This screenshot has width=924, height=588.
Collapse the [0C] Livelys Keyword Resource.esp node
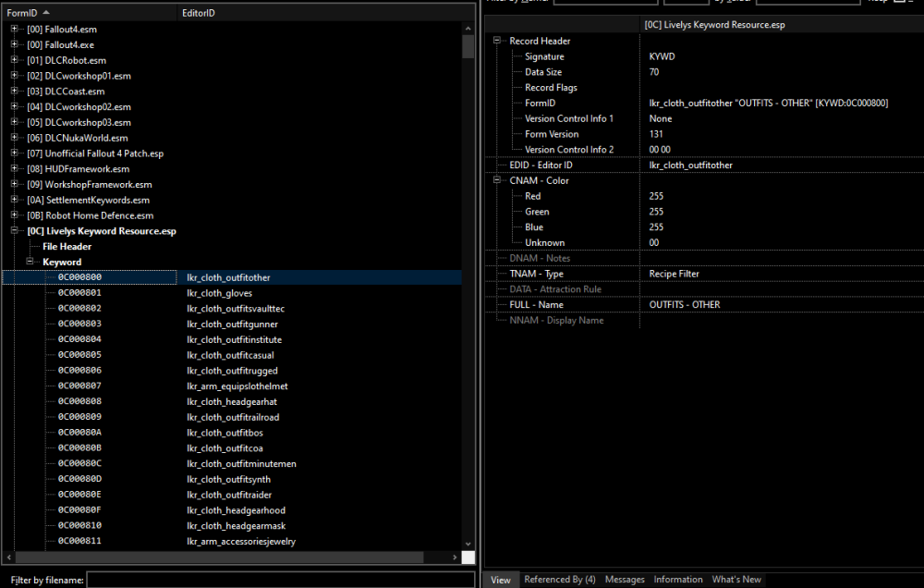(14, 230)
